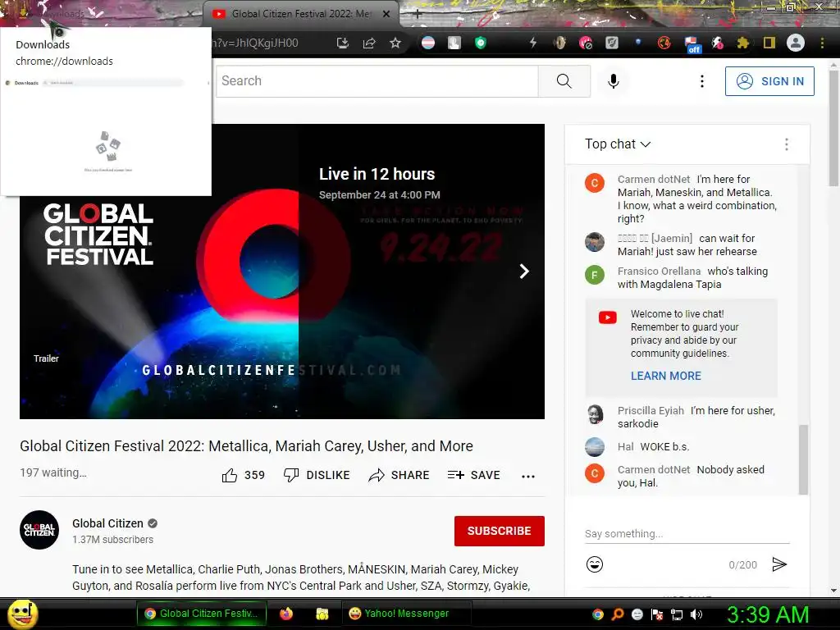Open live chat options three-dot menu

(787, 144)
